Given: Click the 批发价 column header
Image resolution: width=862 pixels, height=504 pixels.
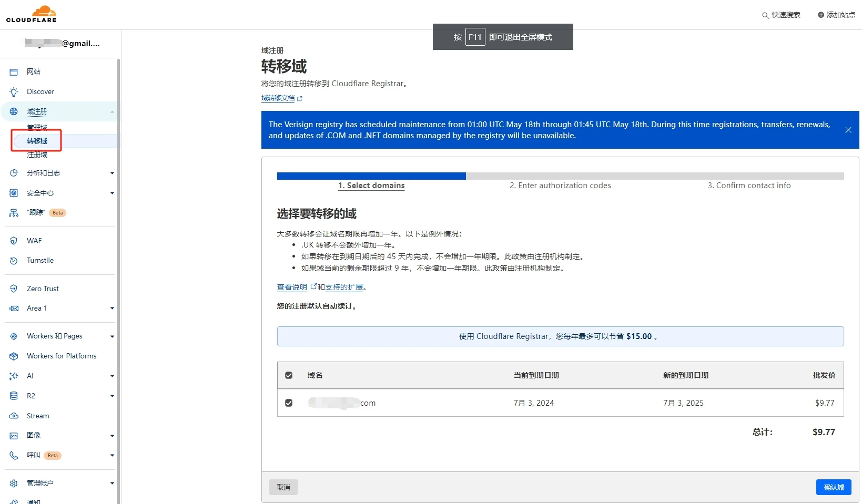Looking at the screenshot, I should click(x=824, y=375).
